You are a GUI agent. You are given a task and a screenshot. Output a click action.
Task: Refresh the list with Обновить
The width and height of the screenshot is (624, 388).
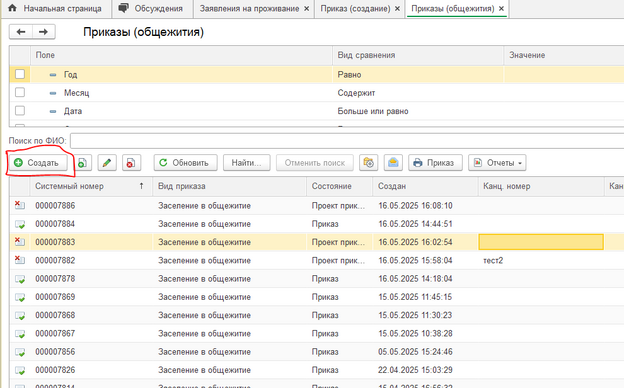185,163
